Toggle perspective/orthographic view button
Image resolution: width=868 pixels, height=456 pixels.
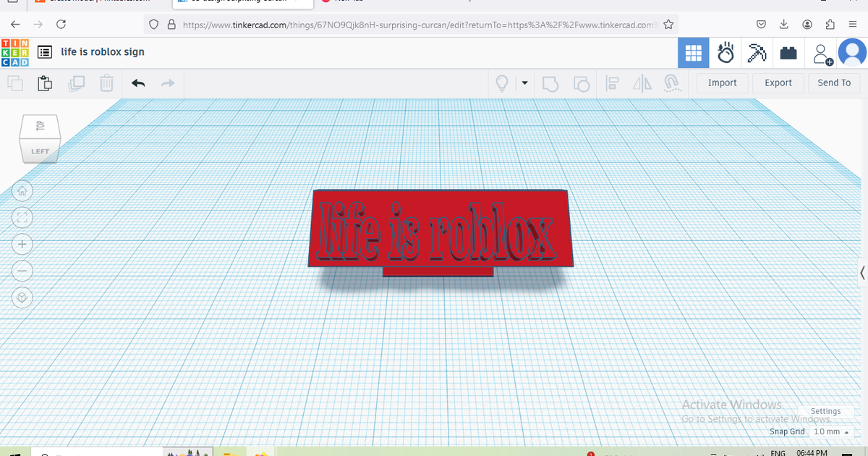point(22,297)
